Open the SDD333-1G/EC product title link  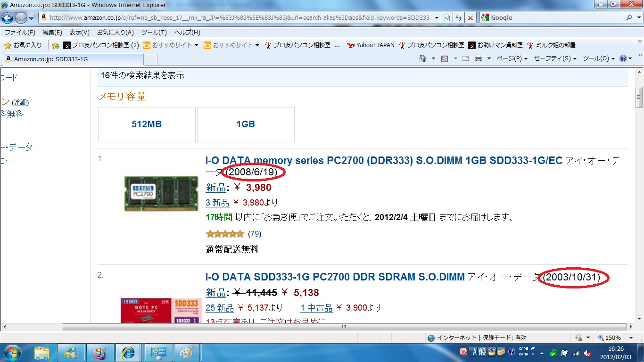(384, 160)
